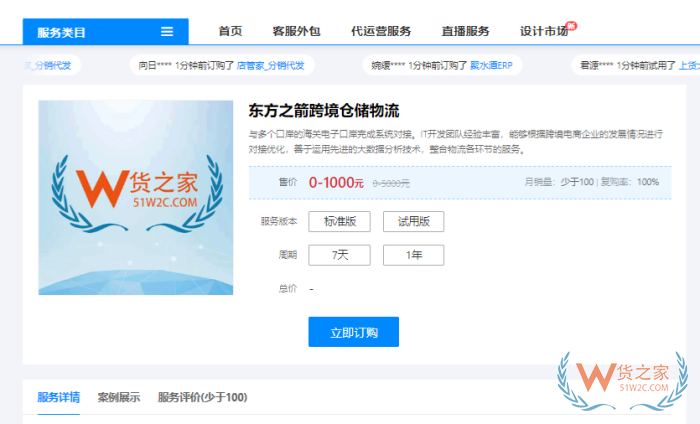The height and width of the screenshot is (424, 700).
Task: Open the 服务类目 hamburger menu icon
Action: tap(167, 32)
